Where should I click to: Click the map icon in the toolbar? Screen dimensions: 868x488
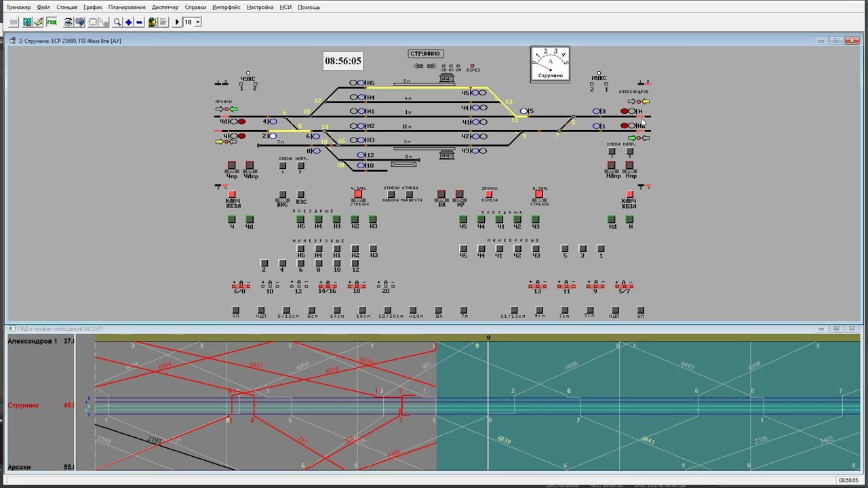click(27, 22)
